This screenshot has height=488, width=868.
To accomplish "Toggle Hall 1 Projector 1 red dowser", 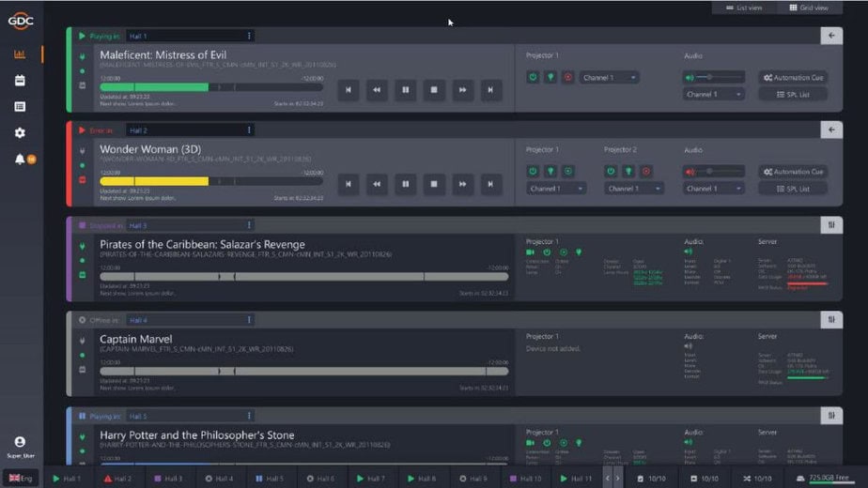I will pos(568,78).
